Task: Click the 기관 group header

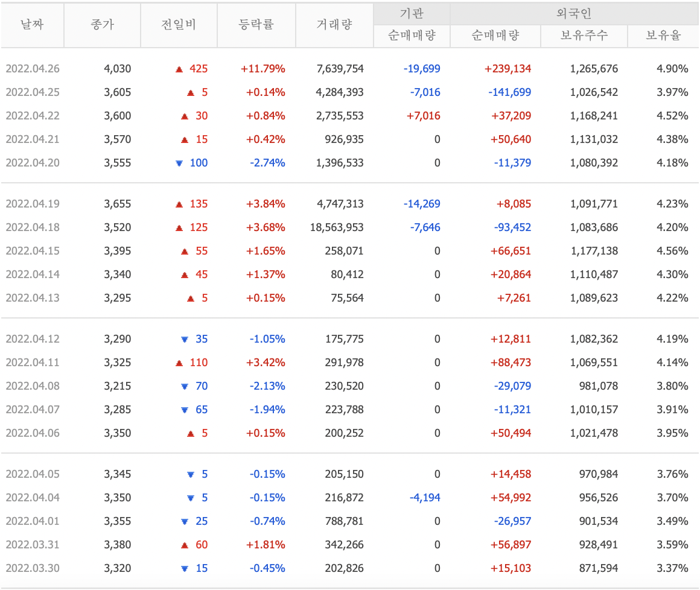Action: (x=412, y=14)
